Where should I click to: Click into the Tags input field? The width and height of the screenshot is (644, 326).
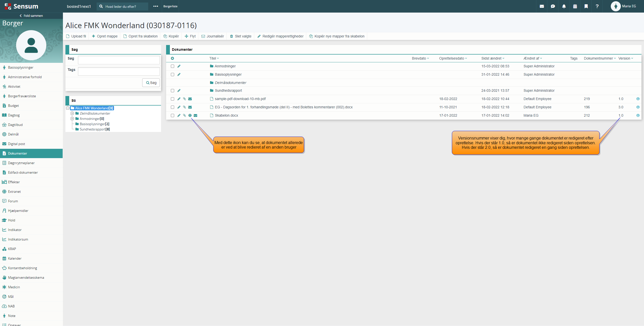coord(119,71)
